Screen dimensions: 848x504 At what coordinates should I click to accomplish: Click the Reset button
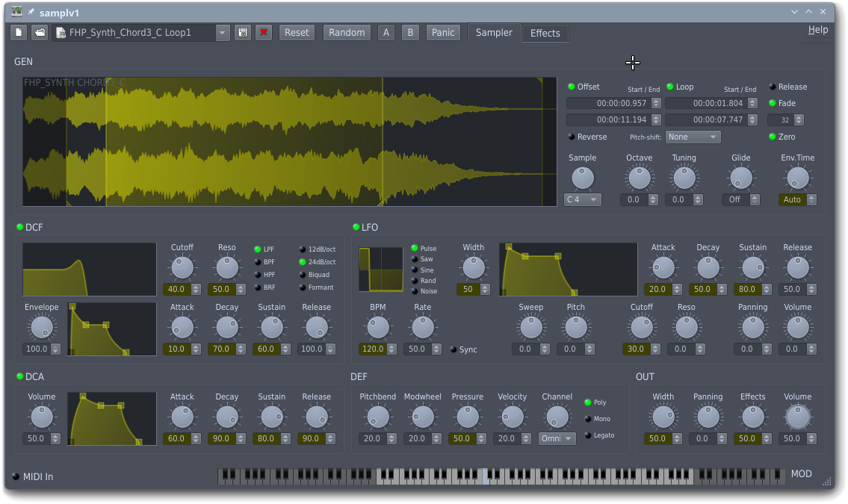297,32
